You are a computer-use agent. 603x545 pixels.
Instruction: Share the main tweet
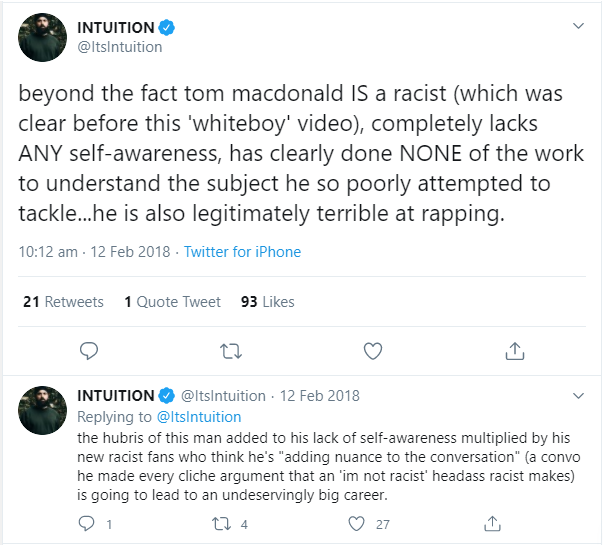pos(515,350)
